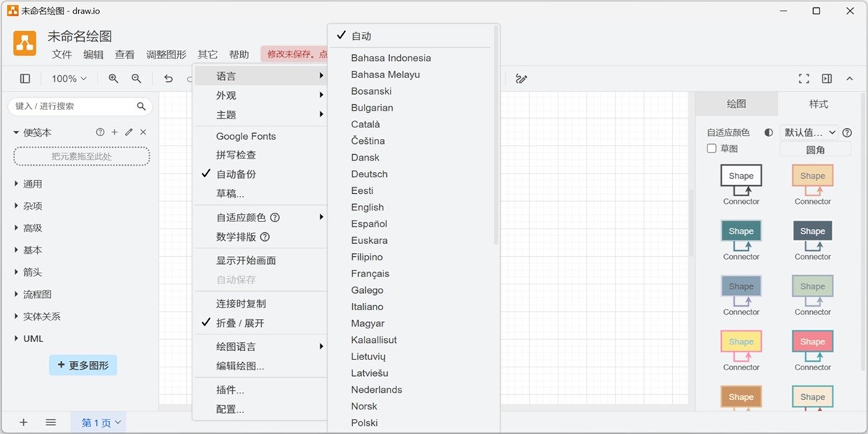This screenshot has width=868, height=434.
Task: Click the undo arrow icon in toolbar
Action: pos(168,78)
